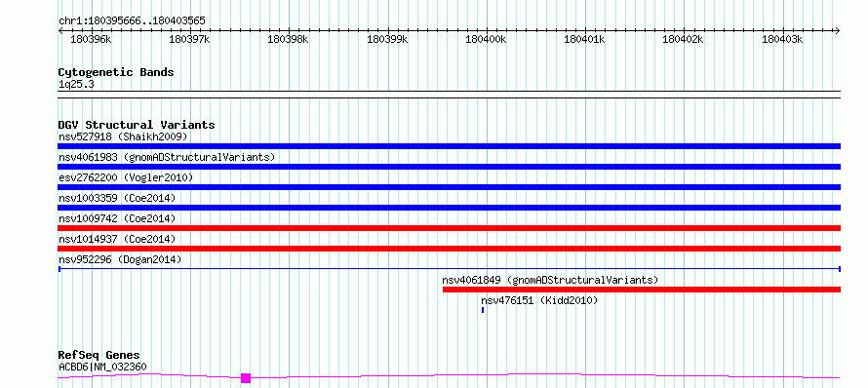The width and height of the screenshot is (868, 388).
Task: Click the nsv952296 (Dogan2014) label
Action: tap(120, 259)
